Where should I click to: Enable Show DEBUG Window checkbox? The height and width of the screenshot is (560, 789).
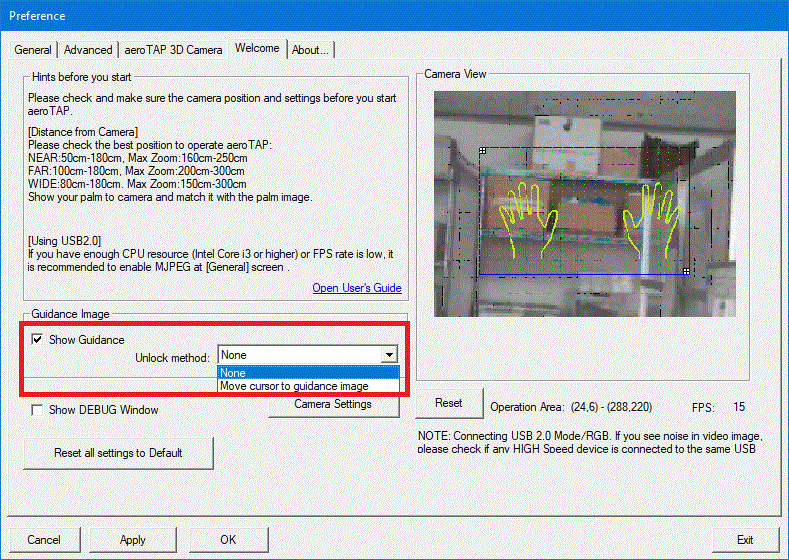37,410
